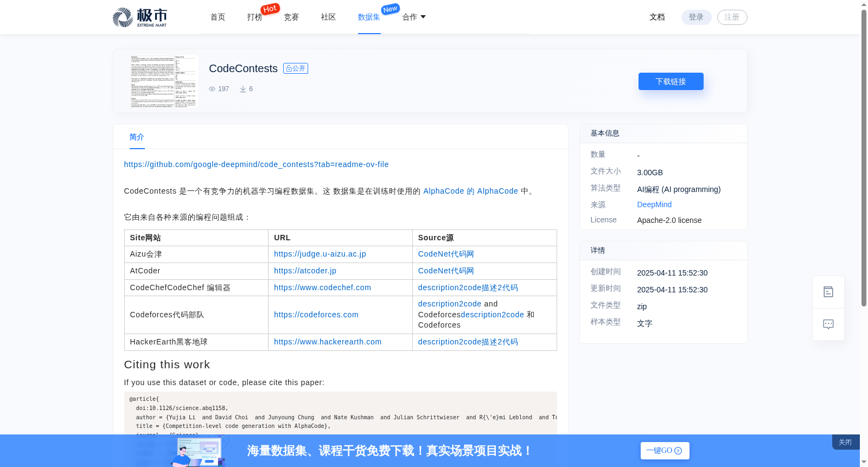Viewport: 868px width, 467px height.
Task: Click the scrollbar down arrow
Action: pos(864,462)
